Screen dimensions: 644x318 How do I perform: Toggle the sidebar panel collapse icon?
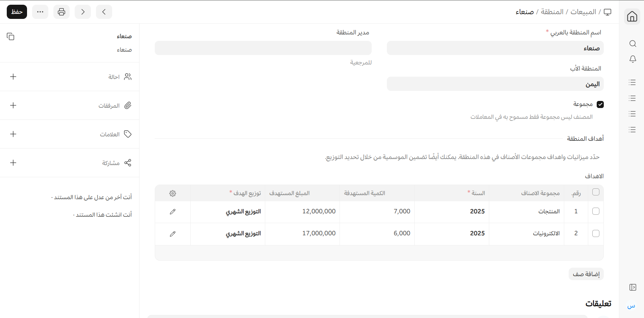point(633,287)
